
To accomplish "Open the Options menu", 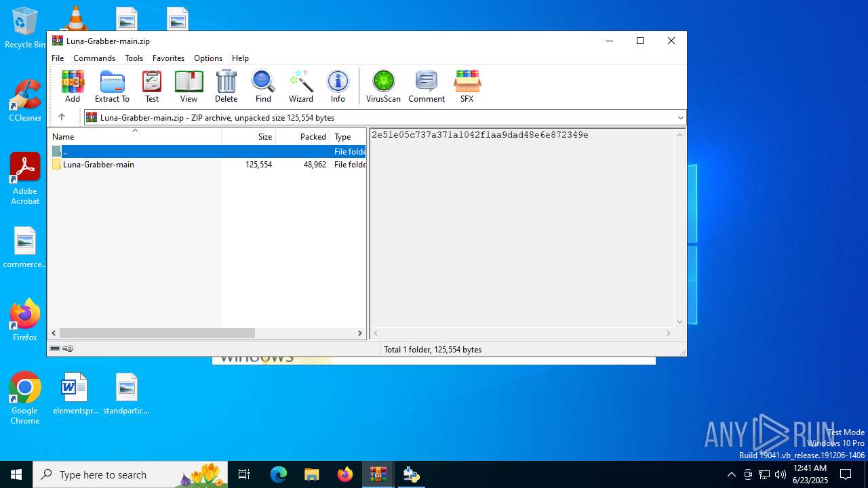I will tap(208, 58).
